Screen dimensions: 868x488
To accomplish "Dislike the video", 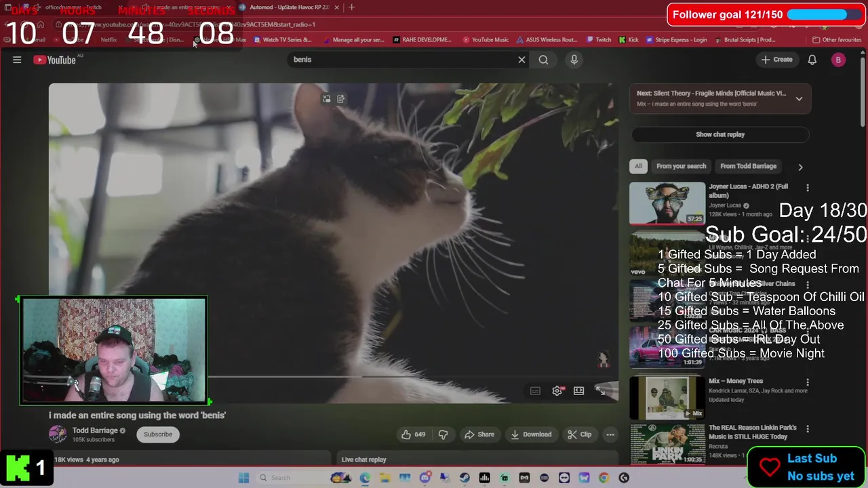I will (x=443, y=434).
